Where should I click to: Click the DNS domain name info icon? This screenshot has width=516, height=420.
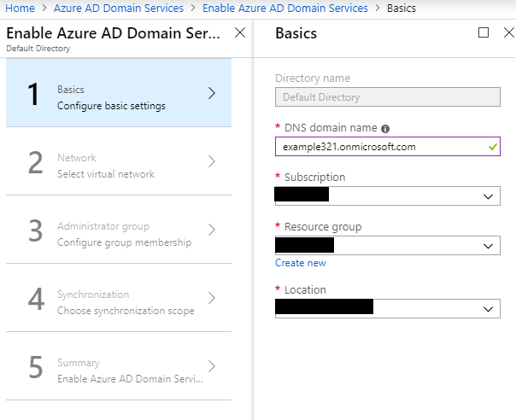(x=385, y=129)
